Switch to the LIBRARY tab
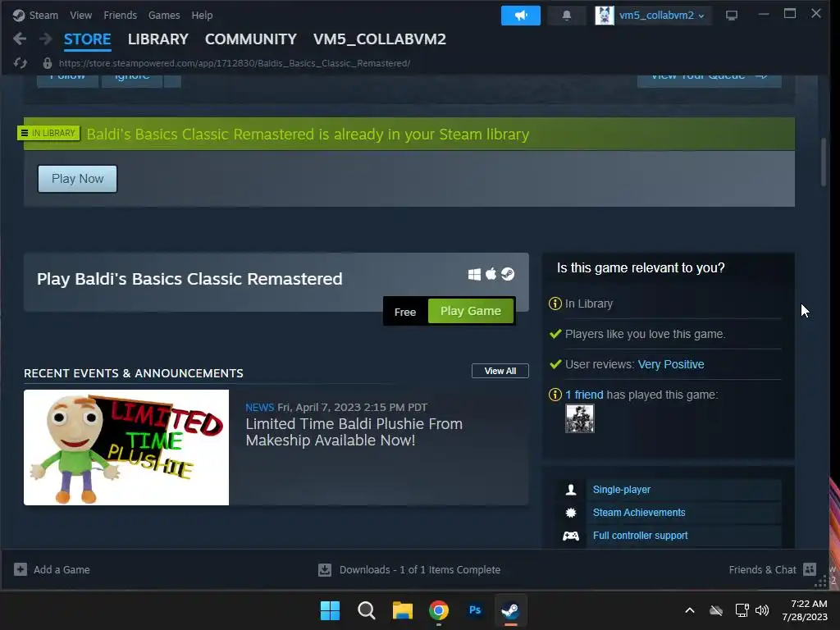 tap(158, 39)
